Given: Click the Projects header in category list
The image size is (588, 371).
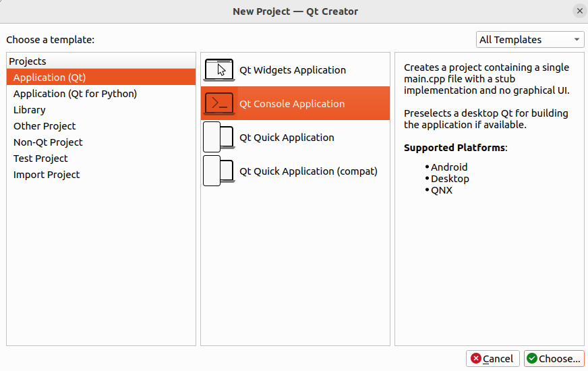Looking at the screenshot, I should (x=101, y=61).
